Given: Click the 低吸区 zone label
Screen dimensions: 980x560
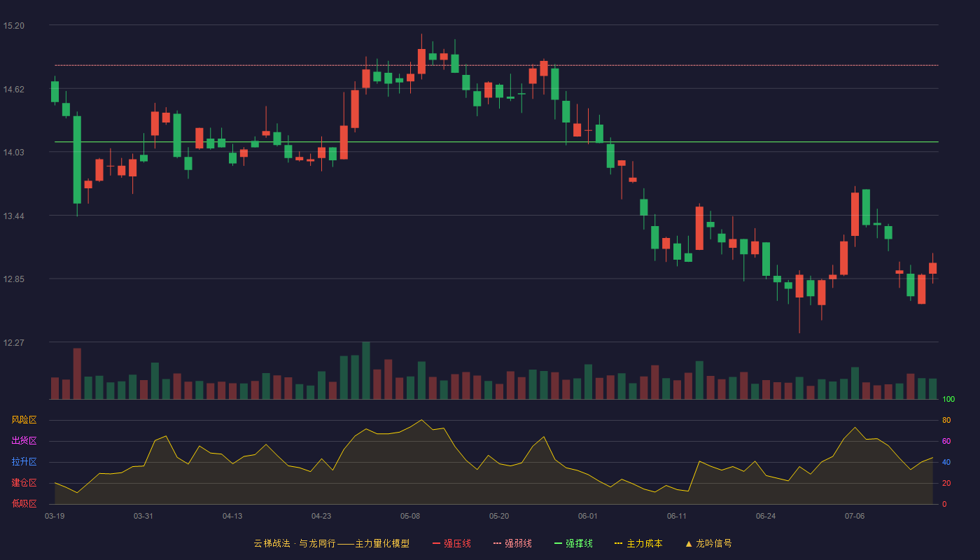Looking at the screenshot, I should click(24, 503).
